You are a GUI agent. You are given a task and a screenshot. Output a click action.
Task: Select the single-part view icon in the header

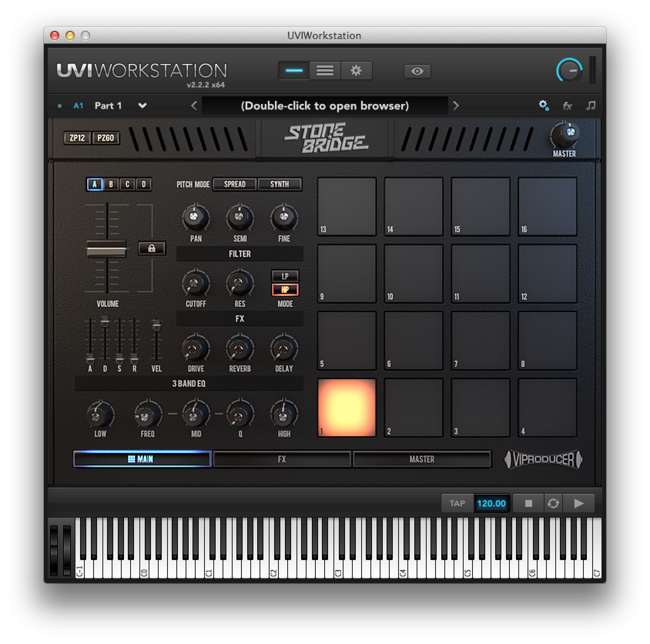tap(294, 70)
